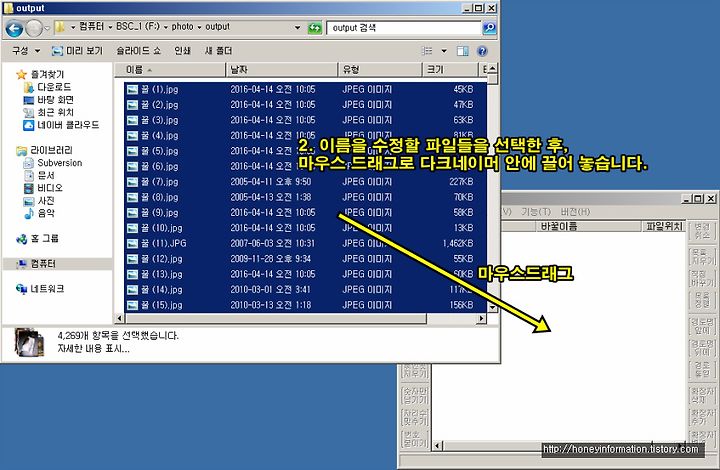The image size is (720, 470).
Task: Click the 자리수 맞추기 button in DarkNamer
Action: pos(415,417)
